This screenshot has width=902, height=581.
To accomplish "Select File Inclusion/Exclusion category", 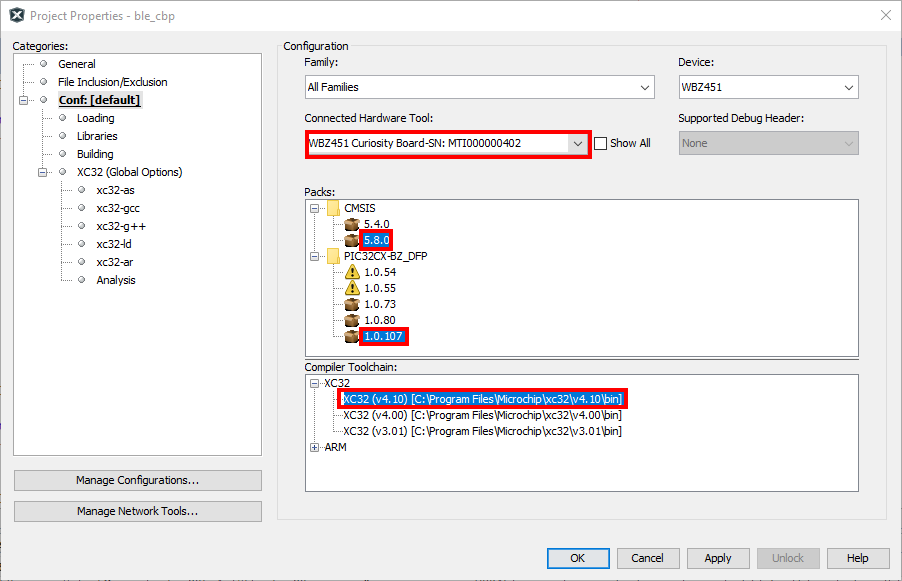I will coord(113,82).
